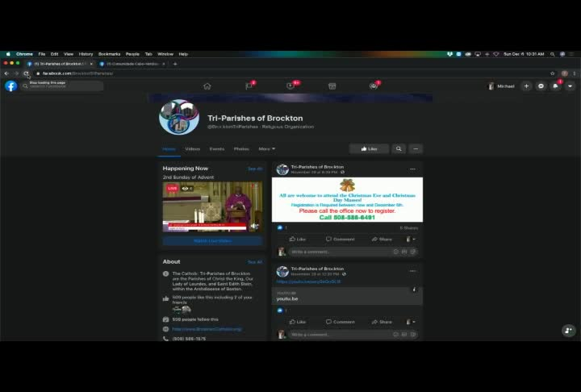581x392 pixels.
Task: Open the Account dropdown arrow
Action: click(x=570, y=86)
